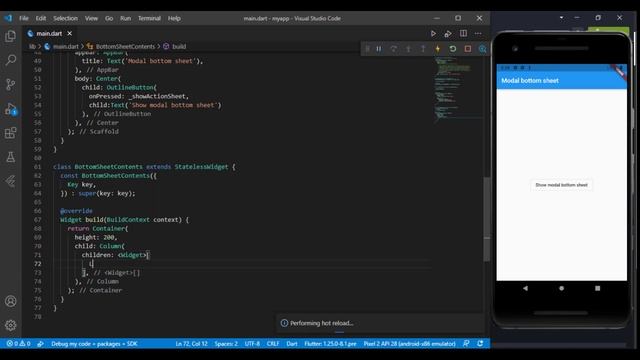
Task: Close the main.dart tab
Action: (70, 33)
